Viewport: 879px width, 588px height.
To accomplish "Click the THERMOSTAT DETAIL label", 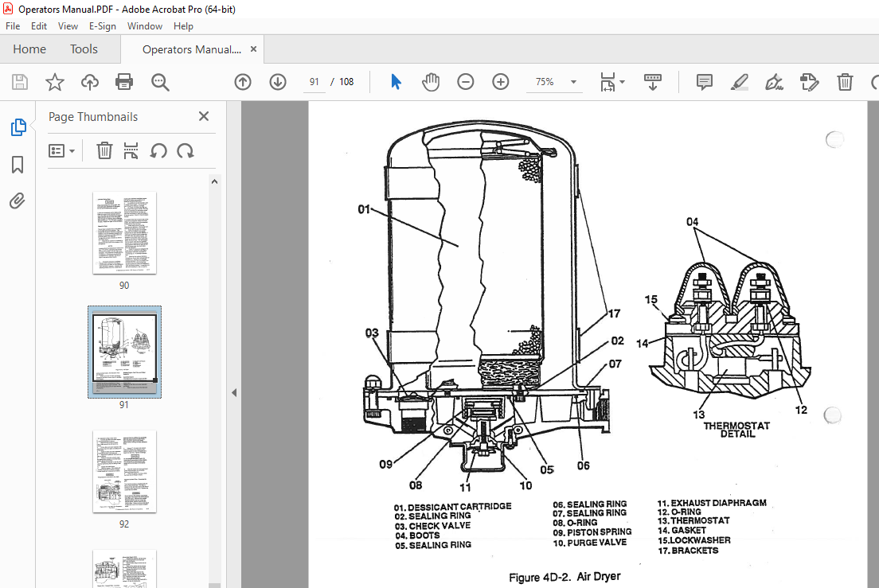I will click(737, 430).
